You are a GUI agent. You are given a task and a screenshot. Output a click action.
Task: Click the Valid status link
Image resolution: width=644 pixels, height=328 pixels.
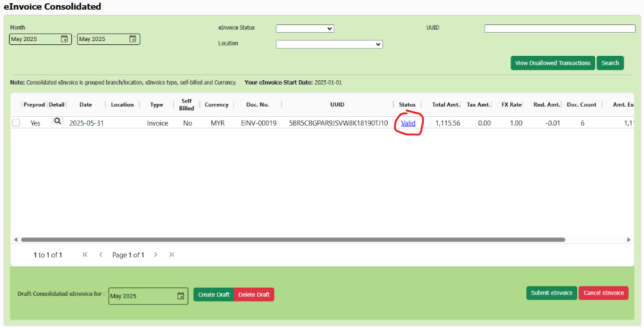(408, 123)
